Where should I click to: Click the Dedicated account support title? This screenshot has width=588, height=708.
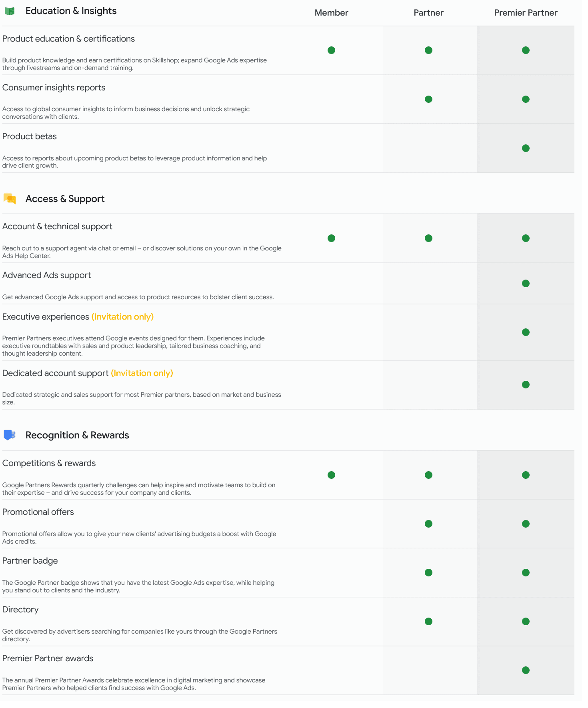click(55, 373)
